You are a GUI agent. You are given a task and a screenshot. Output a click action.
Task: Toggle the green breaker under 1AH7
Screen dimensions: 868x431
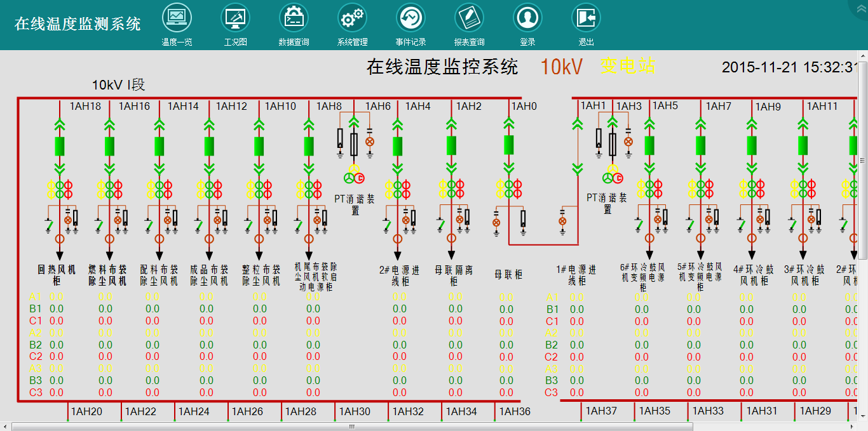(701, 145)
